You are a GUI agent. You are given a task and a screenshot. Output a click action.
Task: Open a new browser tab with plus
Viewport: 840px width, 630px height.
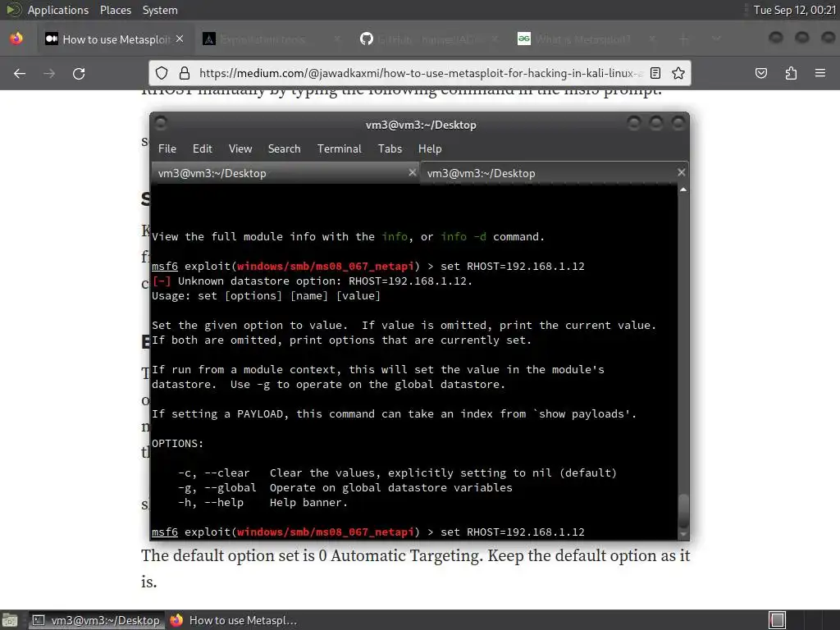point(683,39)
